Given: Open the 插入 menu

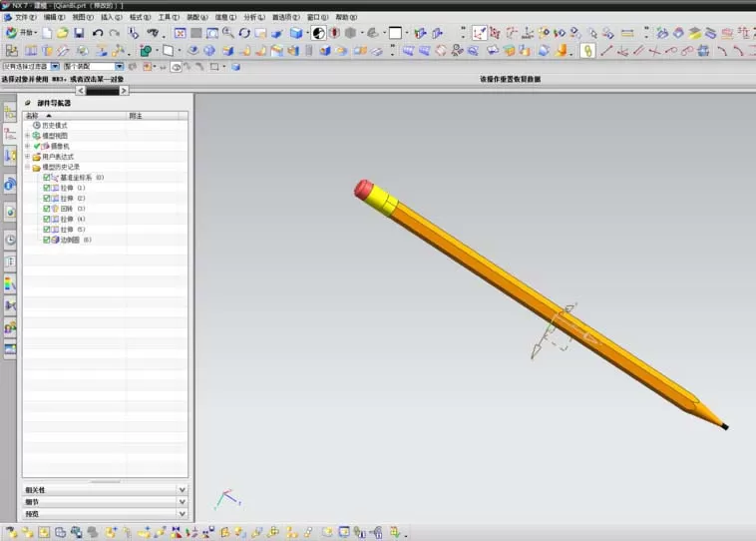Looking at the screenshot, I should pyautogui.click(x=111, y=17).
